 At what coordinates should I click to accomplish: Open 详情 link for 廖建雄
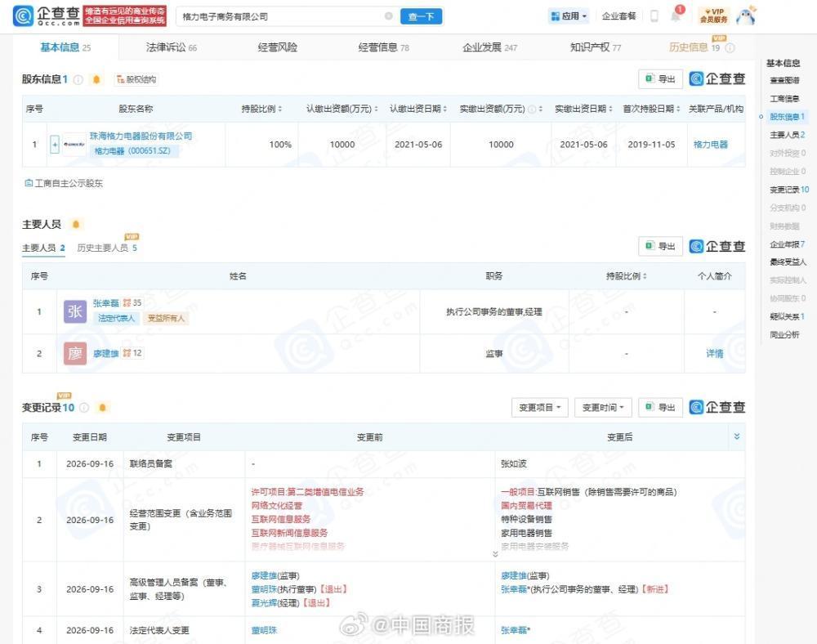[x=714, y=353]
